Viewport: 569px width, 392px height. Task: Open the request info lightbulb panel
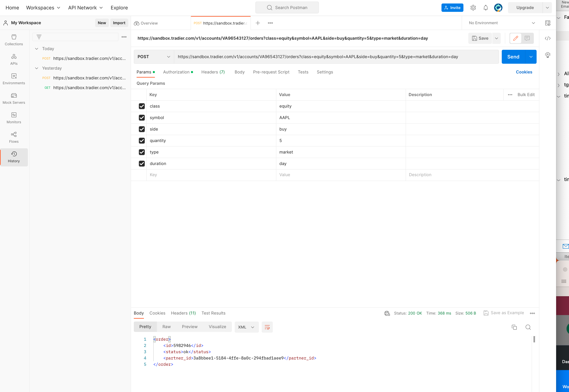pos(548,55)
